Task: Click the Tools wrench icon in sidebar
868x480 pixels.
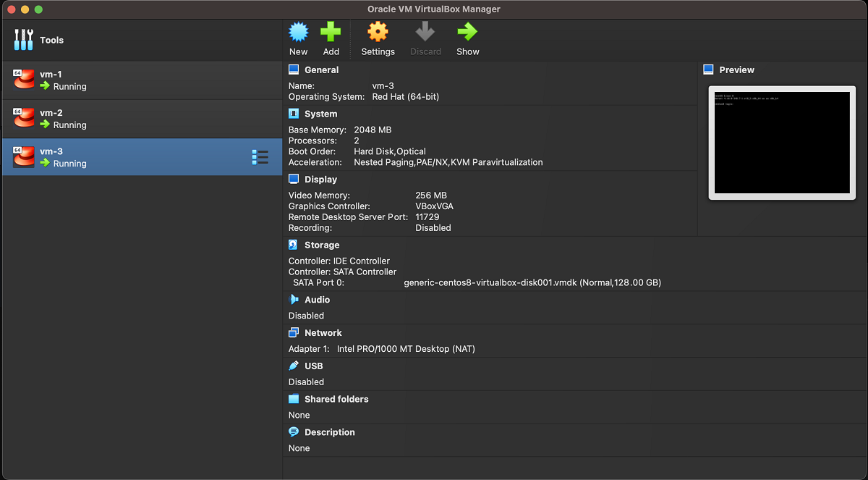Action: [24, 40]
